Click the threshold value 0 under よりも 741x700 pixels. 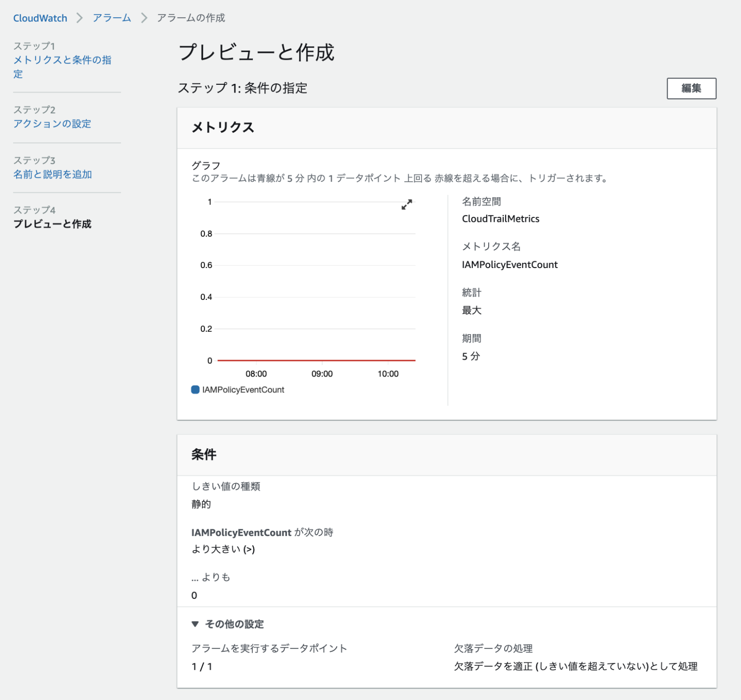pyautogui.click(x=194, y=595)
